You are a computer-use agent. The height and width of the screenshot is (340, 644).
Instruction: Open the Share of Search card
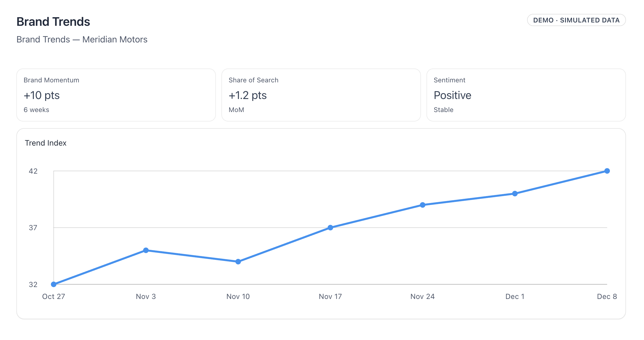321,95
